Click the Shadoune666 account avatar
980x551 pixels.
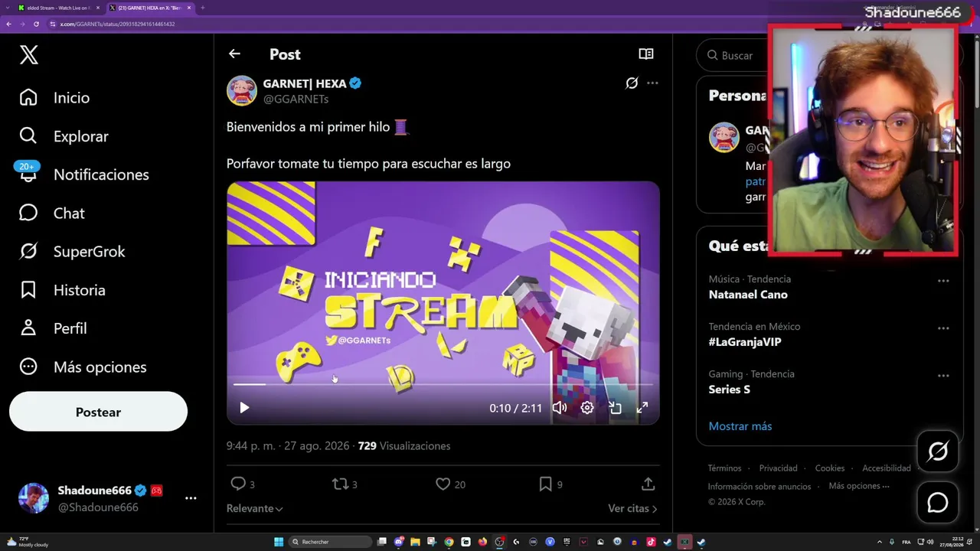(x=34, y=498)
